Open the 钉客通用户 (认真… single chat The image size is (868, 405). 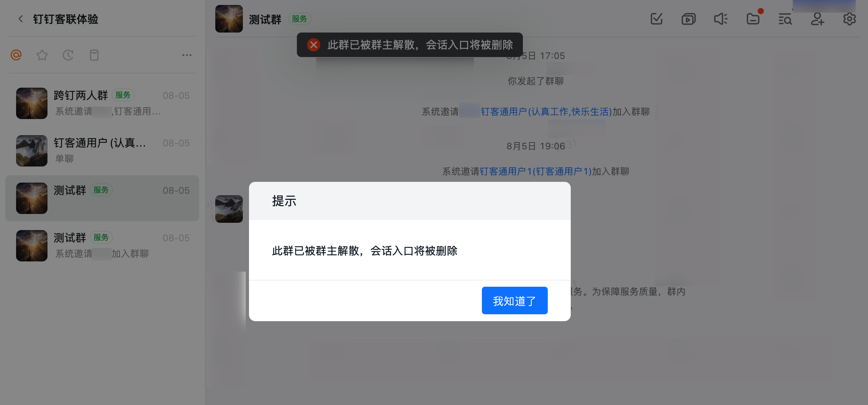pyautogui.click(x=102, y=151)
